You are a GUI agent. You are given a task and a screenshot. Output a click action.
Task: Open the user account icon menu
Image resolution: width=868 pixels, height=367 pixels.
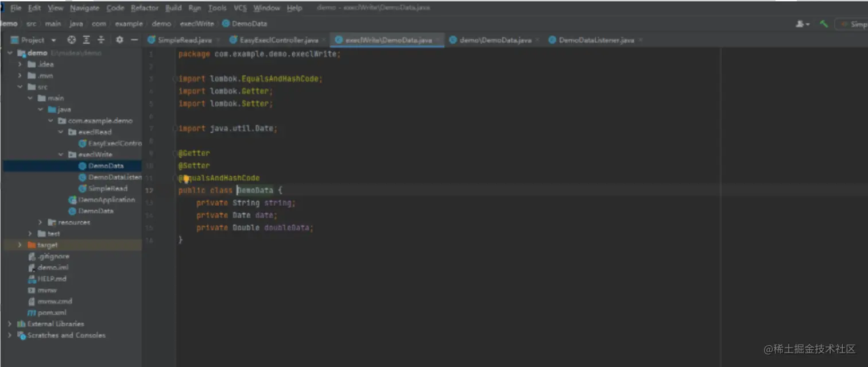pyautogui.click(x=802, y=24)
